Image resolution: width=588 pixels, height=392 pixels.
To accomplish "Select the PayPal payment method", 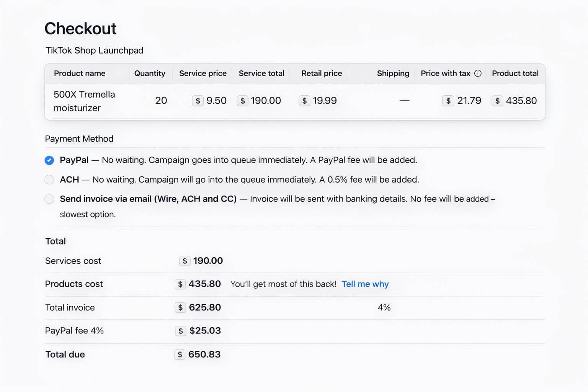I will pyautogui.click(x=49, y=160).
